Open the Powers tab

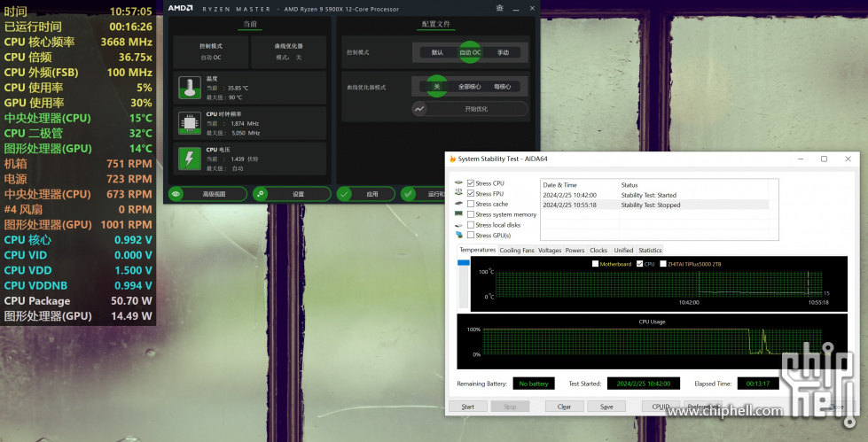575,251
